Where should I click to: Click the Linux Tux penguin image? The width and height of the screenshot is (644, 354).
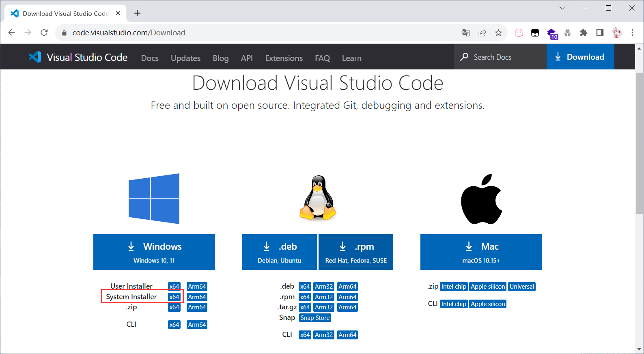click(x=318, y=198)
